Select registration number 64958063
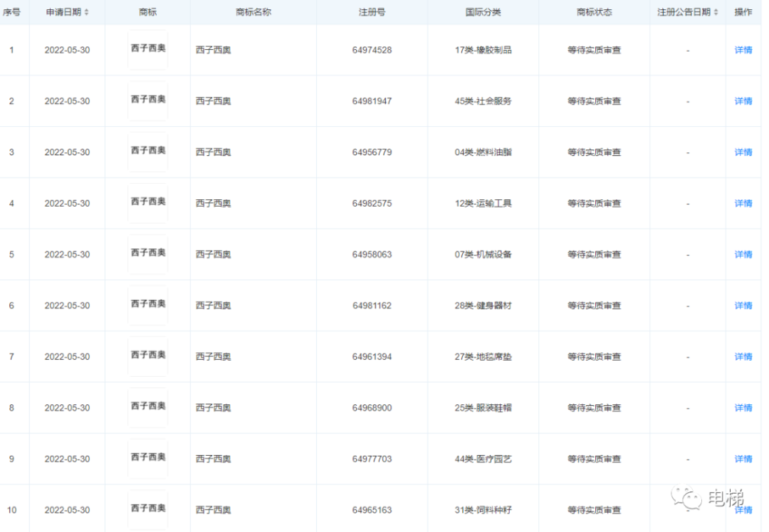Screen dimensions: 769x532 coord(371,254)
